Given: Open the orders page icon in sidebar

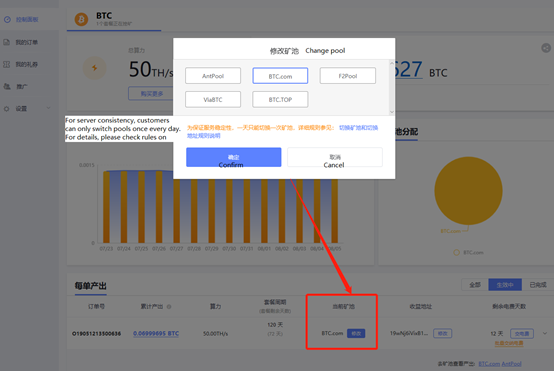Looking at the screenshot, I should (x=6, y=42).
